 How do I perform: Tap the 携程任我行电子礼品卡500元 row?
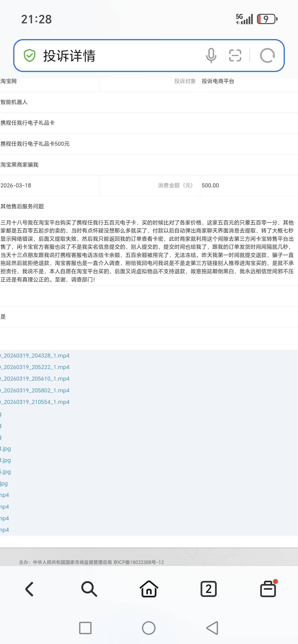click(149, 144)
